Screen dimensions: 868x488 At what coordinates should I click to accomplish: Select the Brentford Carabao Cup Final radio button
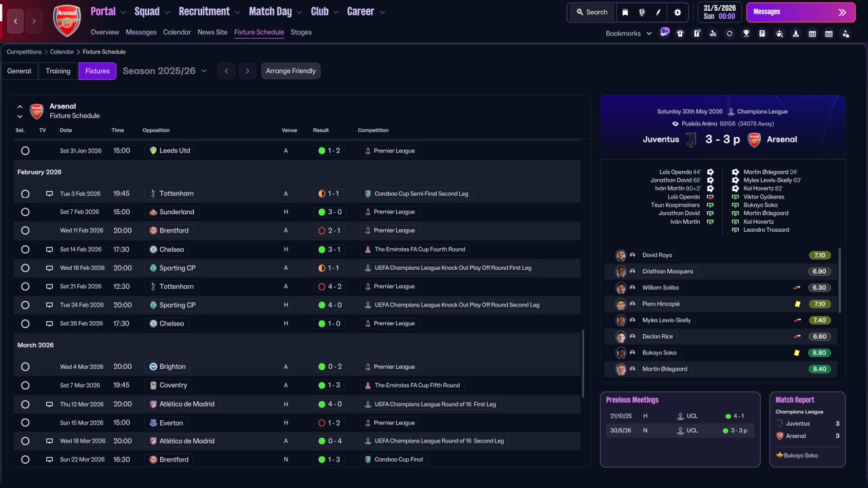point(25,460)
